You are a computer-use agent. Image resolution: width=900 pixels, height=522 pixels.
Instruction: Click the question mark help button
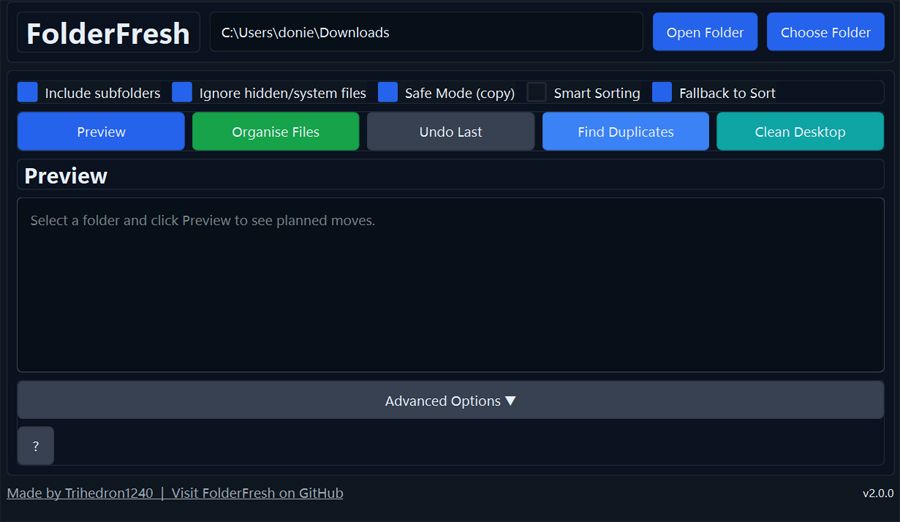pos(35,446)
